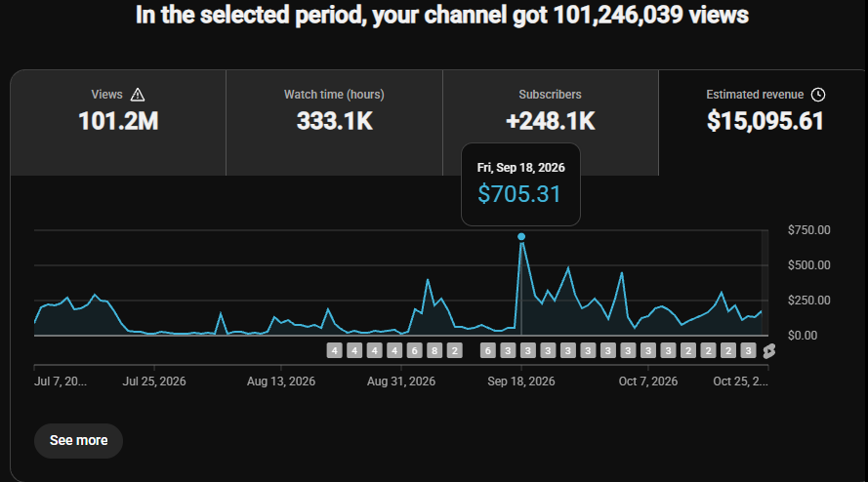Switch to Watch time (hours) tab
Viewport: 868px width, 482px height.
(x=334, y=122)
